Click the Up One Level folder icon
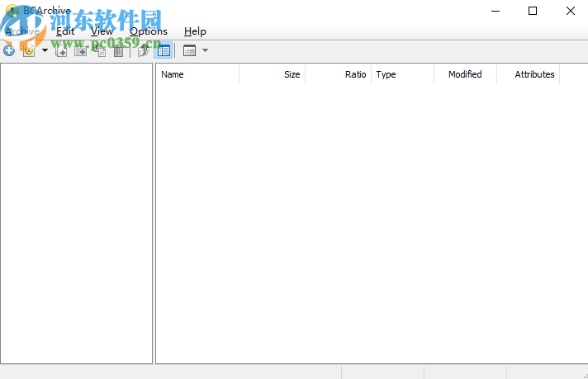This screenshot has height=379, width=588. (143, 50)
